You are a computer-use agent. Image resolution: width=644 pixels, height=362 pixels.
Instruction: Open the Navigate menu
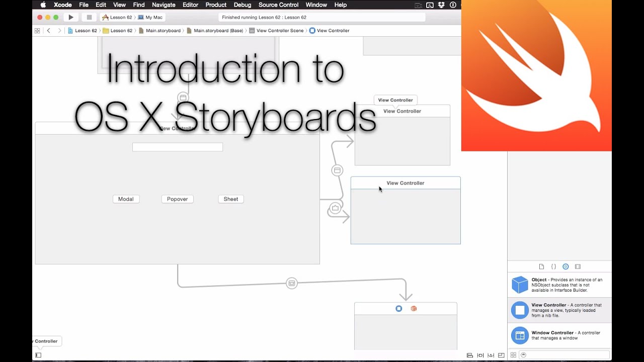164,5
